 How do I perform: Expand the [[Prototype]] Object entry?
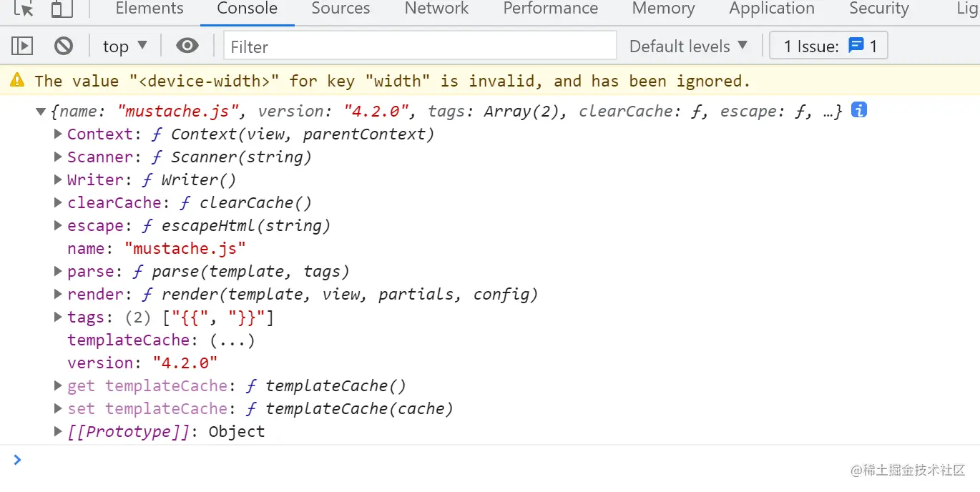[x=59, y=431]
